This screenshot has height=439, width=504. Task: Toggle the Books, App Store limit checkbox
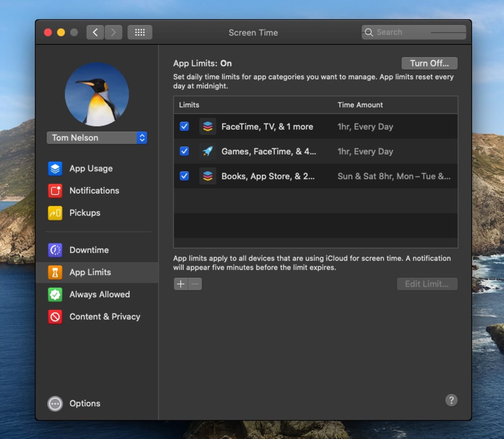click(184, 176)
